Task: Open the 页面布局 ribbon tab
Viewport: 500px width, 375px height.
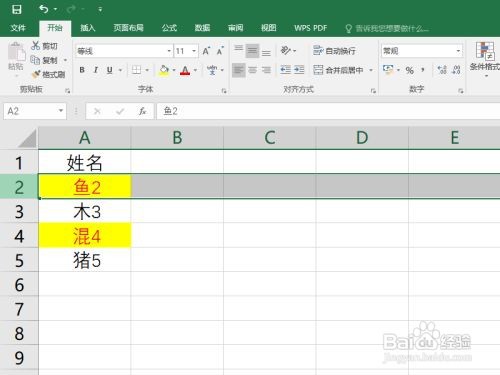Action: pos(128,28)
